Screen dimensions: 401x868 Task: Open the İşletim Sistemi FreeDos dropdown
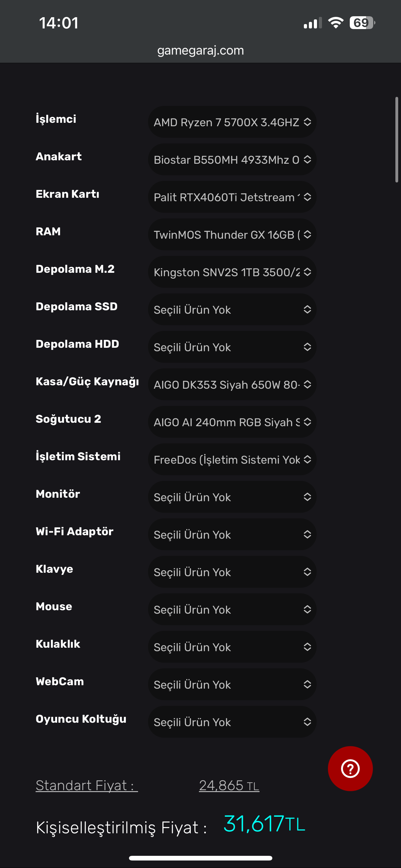tap(232, 460)
